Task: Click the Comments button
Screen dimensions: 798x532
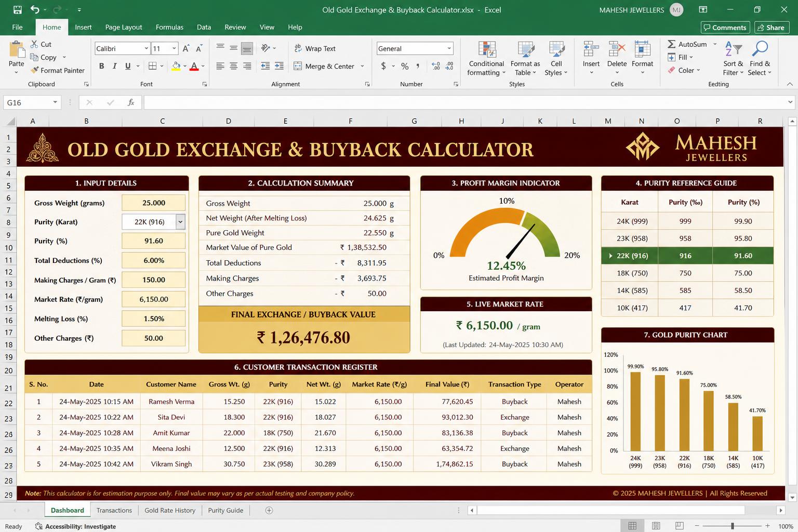Action: tap(725, 28)
